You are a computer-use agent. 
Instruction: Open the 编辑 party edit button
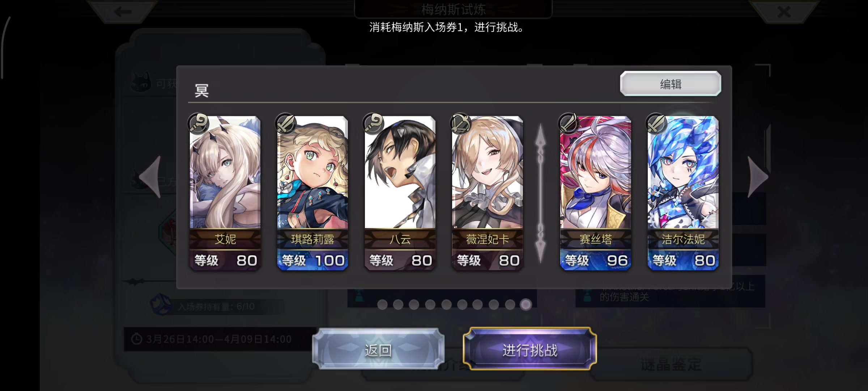click(671, 84)
